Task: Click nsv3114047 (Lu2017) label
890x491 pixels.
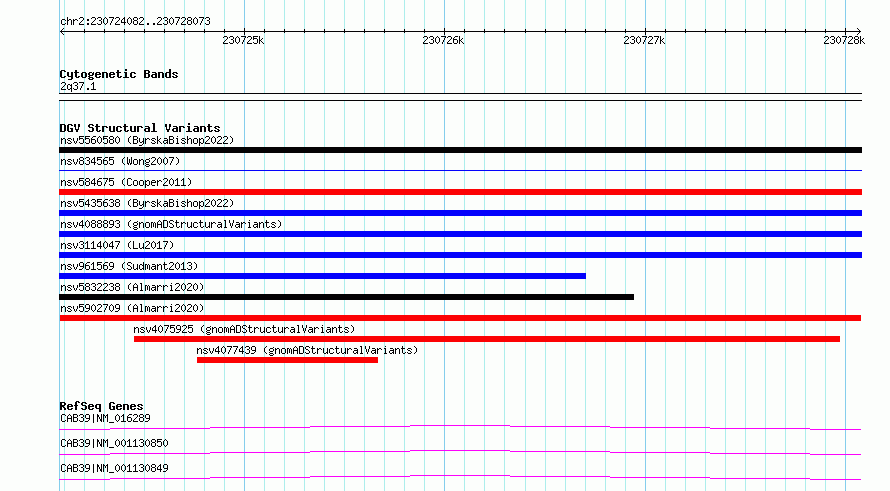Action: coord(117,245)
